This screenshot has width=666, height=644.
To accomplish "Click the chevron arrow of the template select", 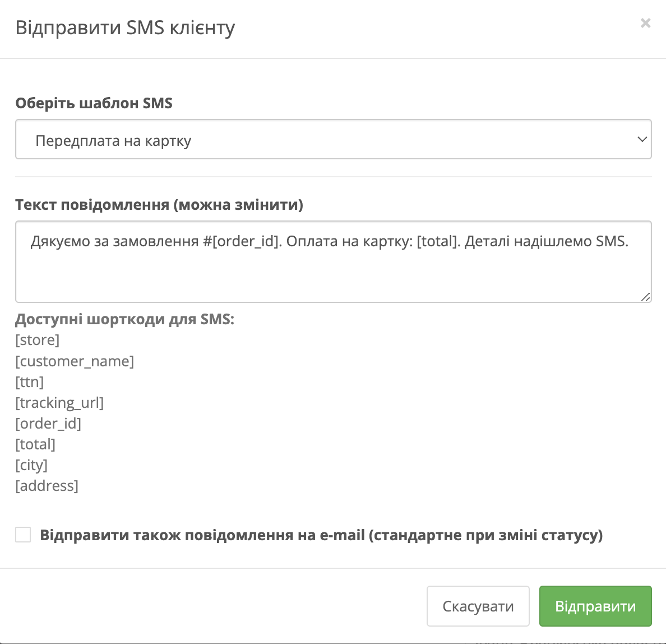I will (642, 139).
